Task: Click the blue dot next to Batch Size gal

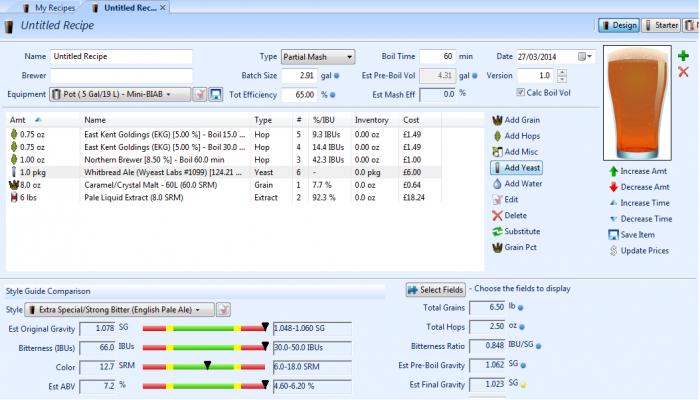Action: click(337, 76)
